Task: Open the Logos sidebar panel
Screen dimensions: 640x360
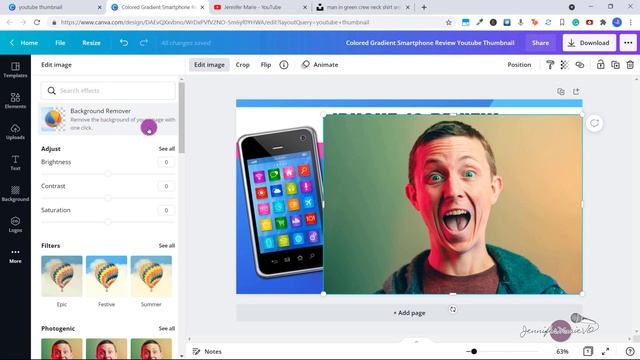Action: click(x=15, y=224)
